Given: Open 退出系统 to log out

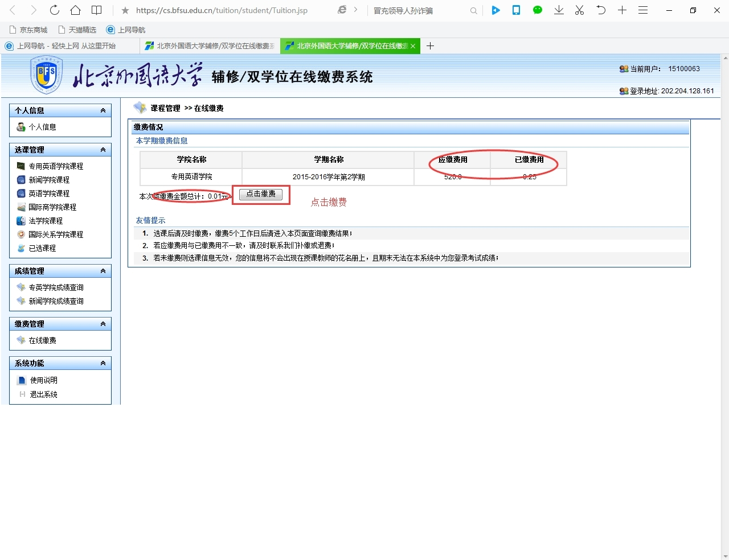Looking at the screenshot, I should [43, 394].
